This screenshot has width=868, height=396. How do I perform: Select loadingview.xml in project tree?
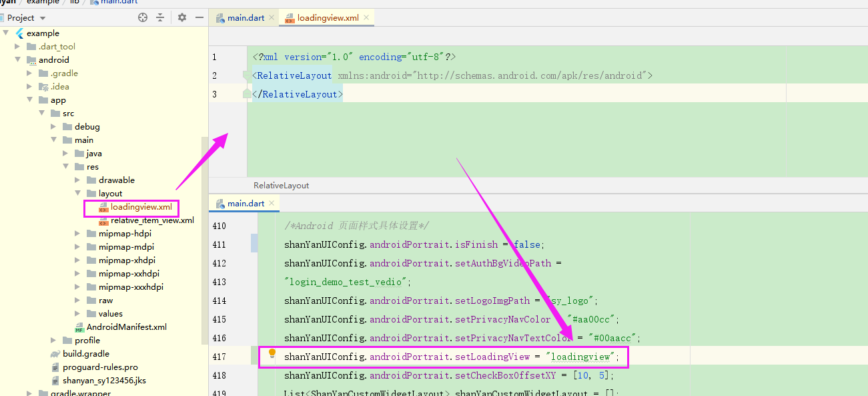(141, 207)
